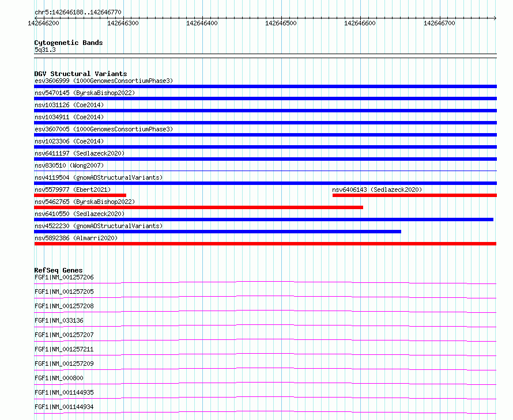Open variant nsv830510 (Wong2007) label
This screenshot has height=420, width=513.
(69, 165)
